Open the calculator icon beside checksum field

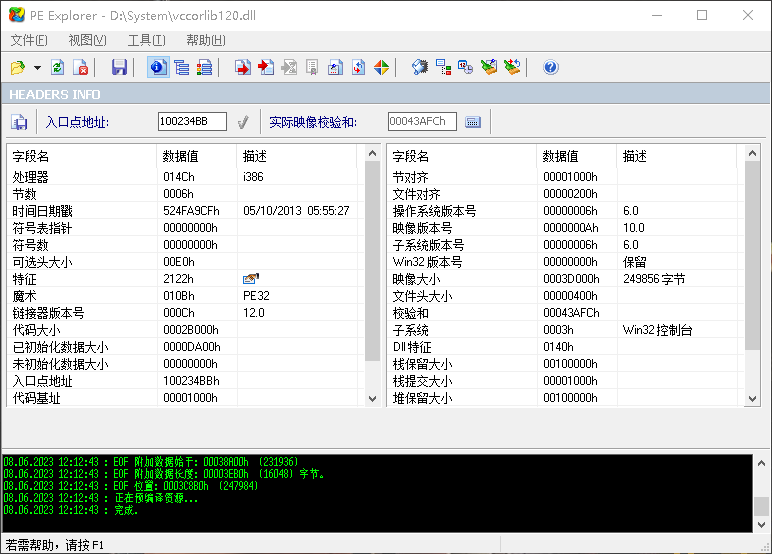point(473,122)
